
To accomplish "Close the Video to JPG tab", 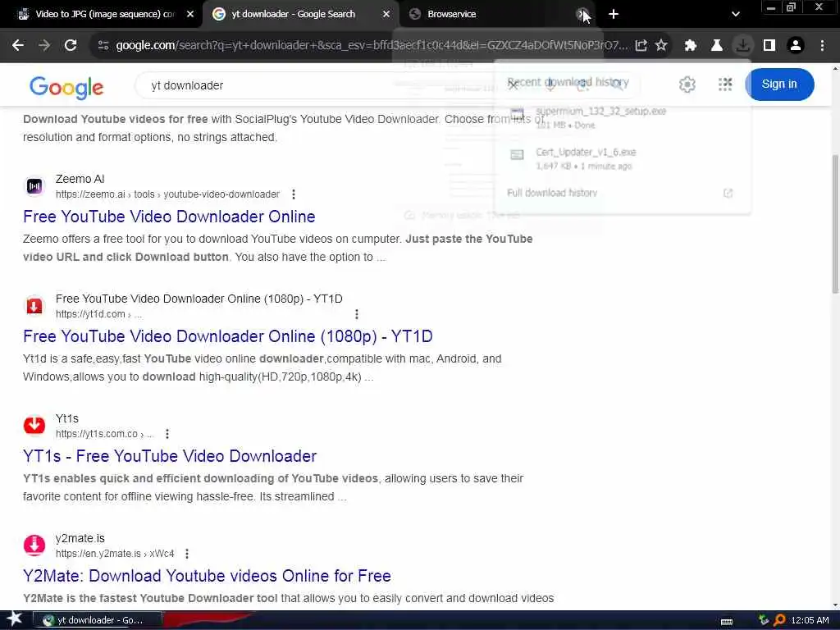I will 190,15.
